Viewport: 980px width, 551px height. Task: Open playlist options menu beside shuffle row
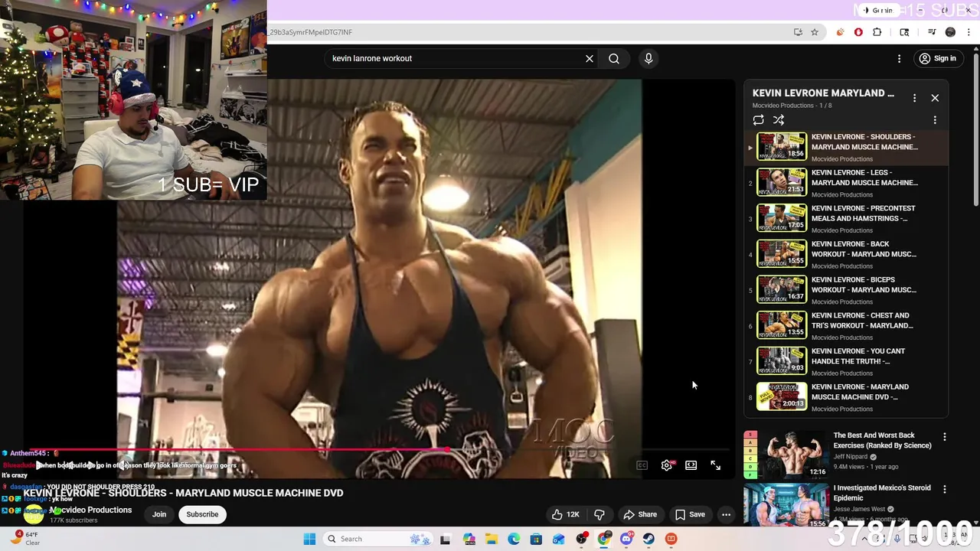pyautogui.click(x=935, y=120)
